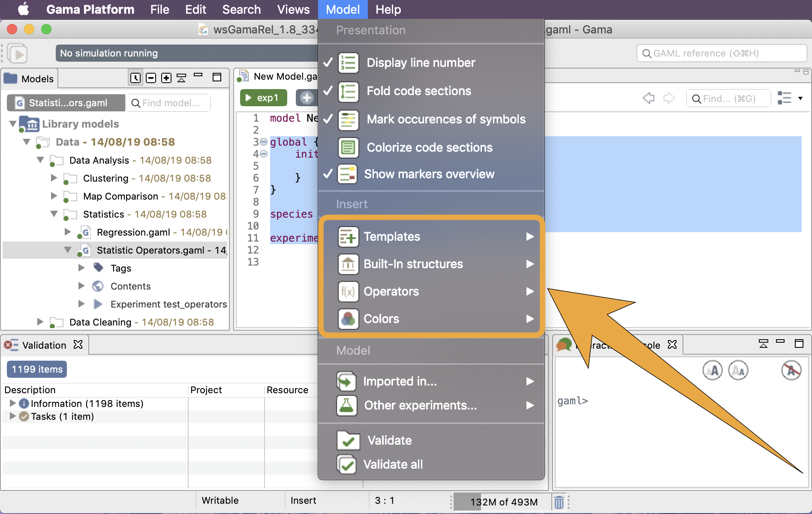
Task: Toggle Fold code sections option
Action: pos(431,91)
